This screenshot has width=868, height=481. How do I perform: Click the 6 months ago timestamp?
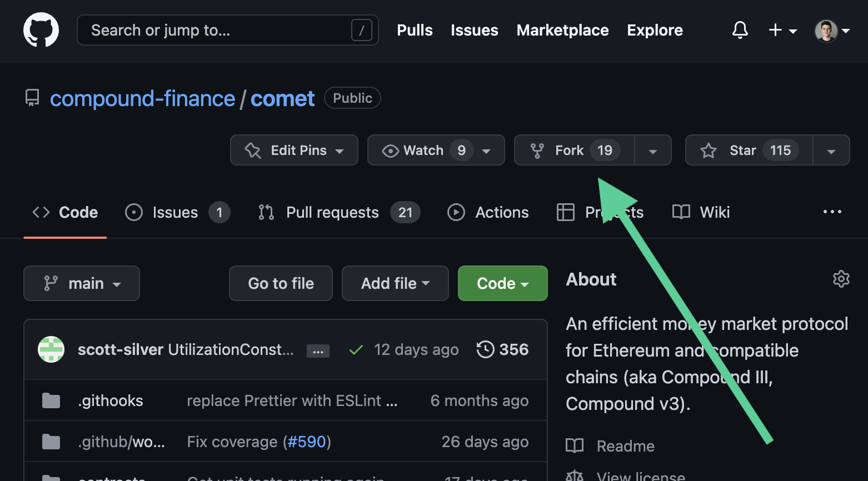pyautogui.click(x=480, y=400)
